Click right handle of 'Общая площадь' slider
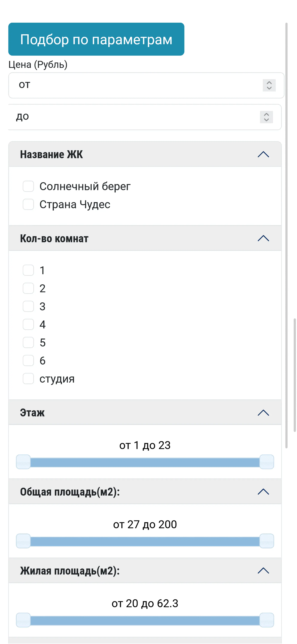This screenshot has width=297, height=644. coord(267,541)
